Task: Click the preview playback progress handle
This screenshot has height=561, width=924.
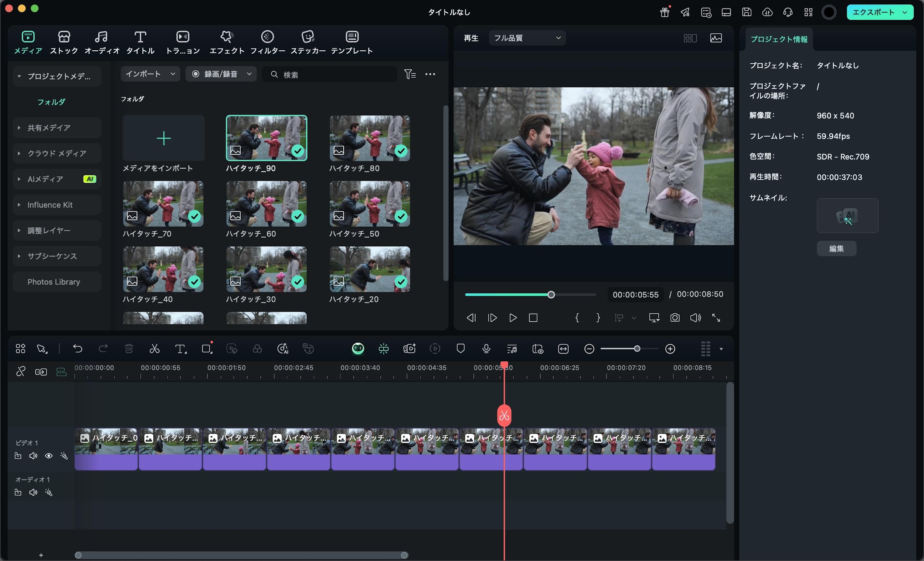Action: click(551, 295)
